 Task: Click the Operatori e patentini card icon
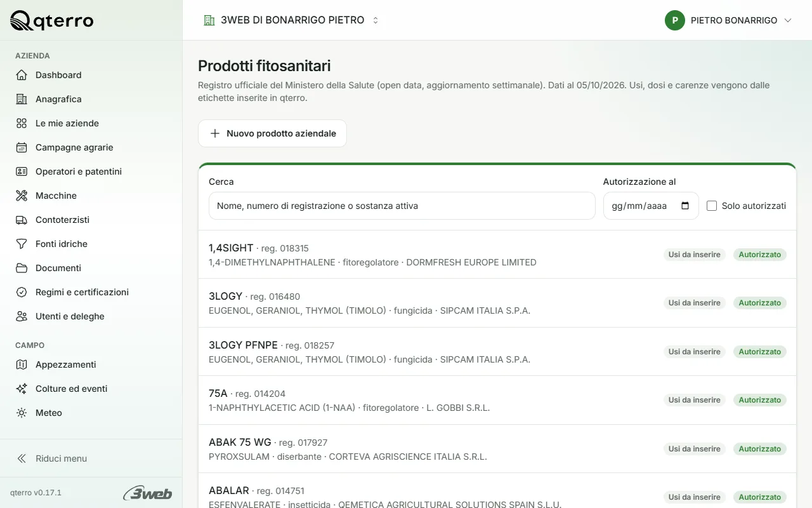pos(22,171)
